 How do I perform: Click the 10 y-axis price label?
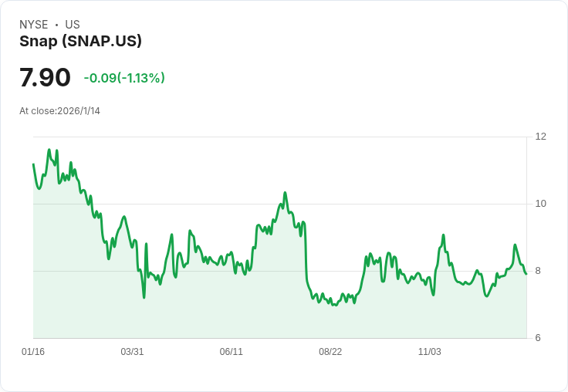540,204
